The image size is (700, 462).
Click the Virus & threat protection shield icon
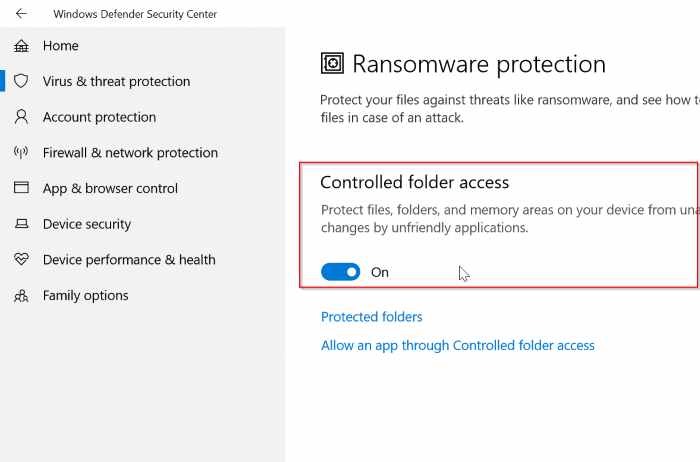tap(21, 82)
